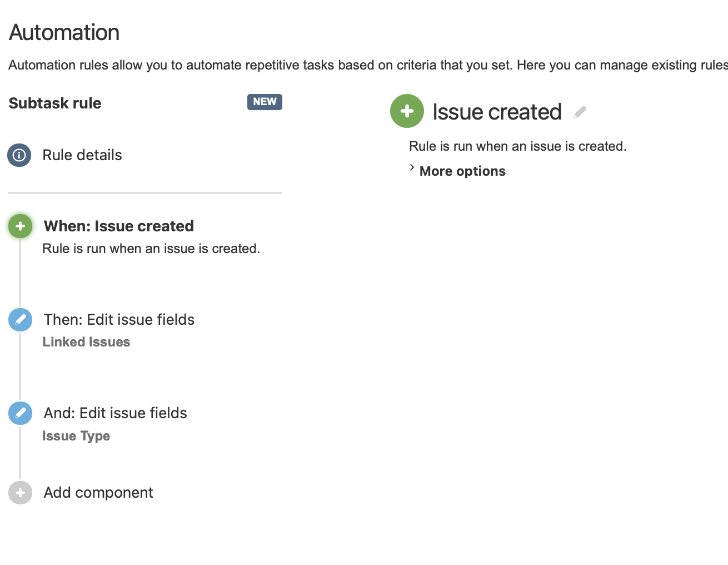This screenshot has height=565, width=728.
Task: Click the pencil icon on Then: Edit issue fields
Action: pyautogui.click(x=20, y=319)
